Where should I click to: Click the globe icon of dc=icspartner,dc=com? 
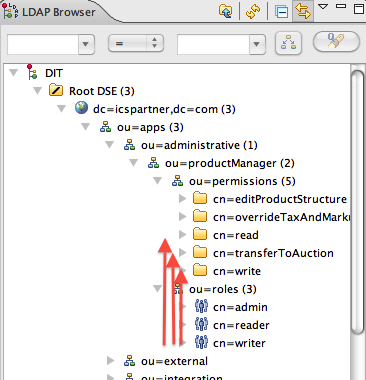click(81, 108)
